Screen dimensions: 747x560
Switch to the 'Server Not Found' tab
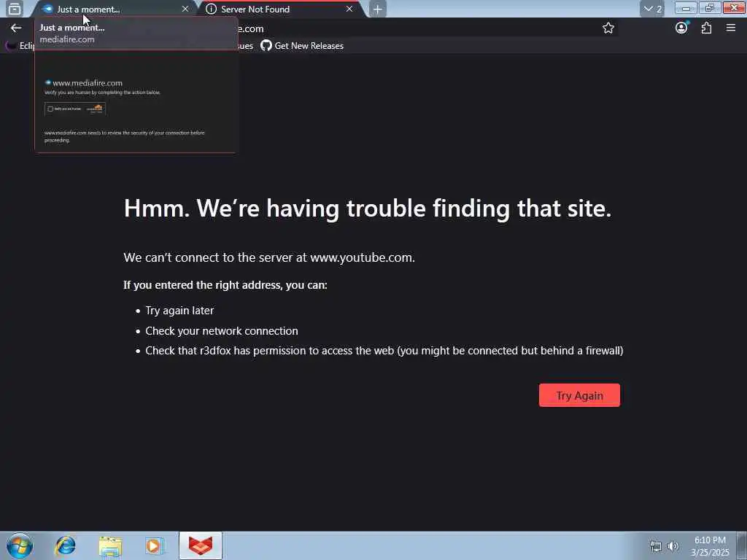(x=279, y=9)
